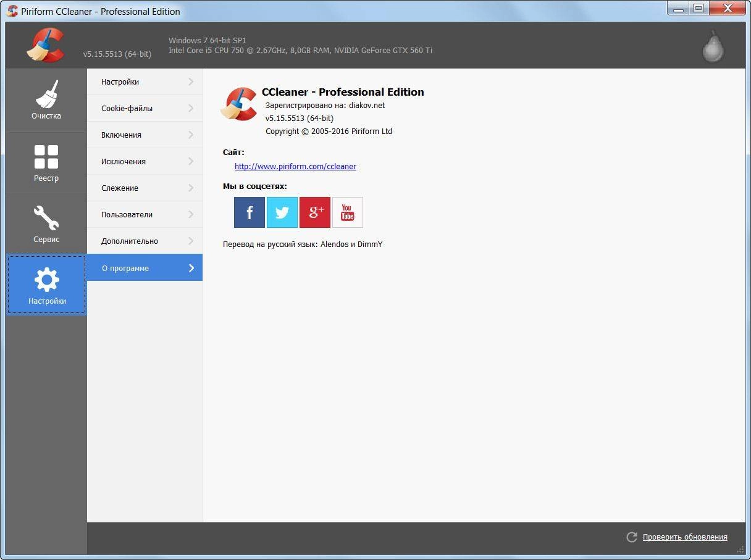Click Зарегистрировано на: diakov.net text
The height and width of the screenshot is (560, 751).
pos(325,106)
